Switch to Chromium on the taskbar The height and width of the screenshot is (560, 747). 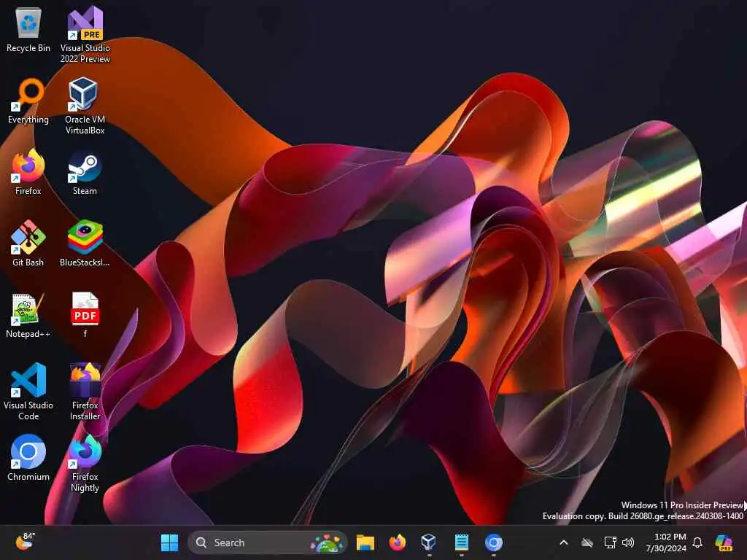click(x=494, y=542)
